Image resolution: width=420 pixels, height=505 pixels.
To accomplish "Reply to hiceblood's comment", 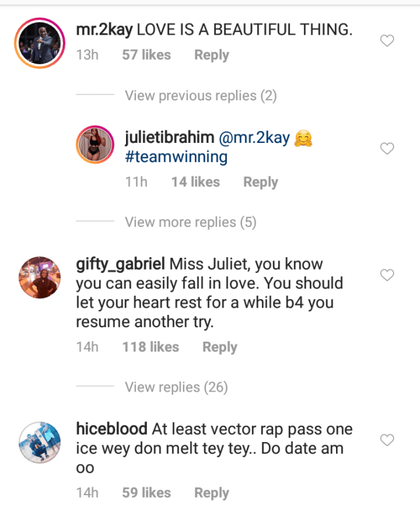I will pyautogui.click(x=211, y=493).
